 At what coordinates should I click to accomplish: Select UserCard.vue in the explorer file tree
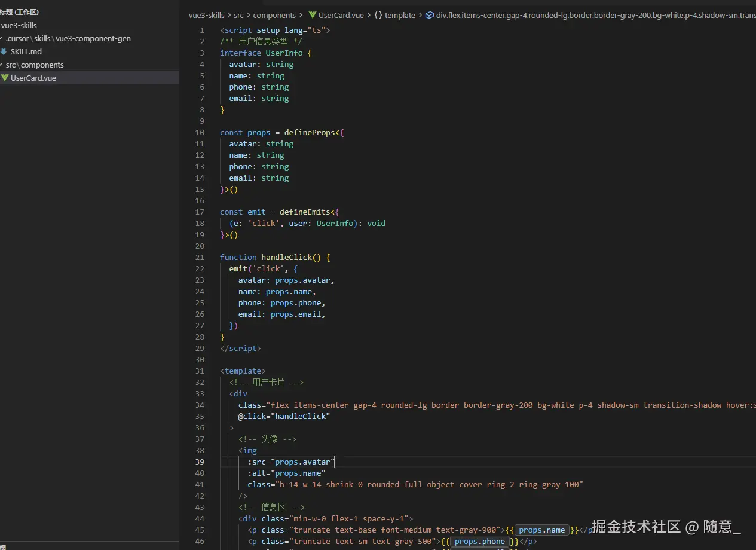click(90, 78)
